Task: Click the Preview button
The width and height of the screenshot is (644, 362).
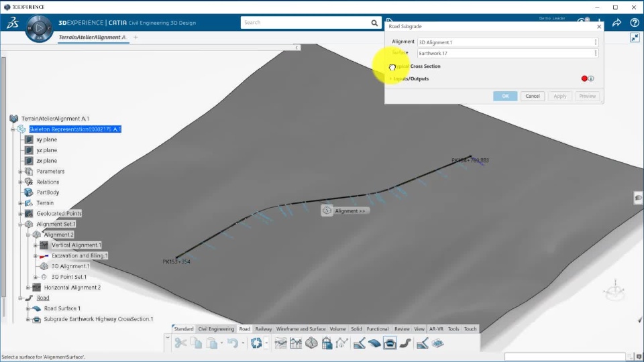Action: point(588,96)
